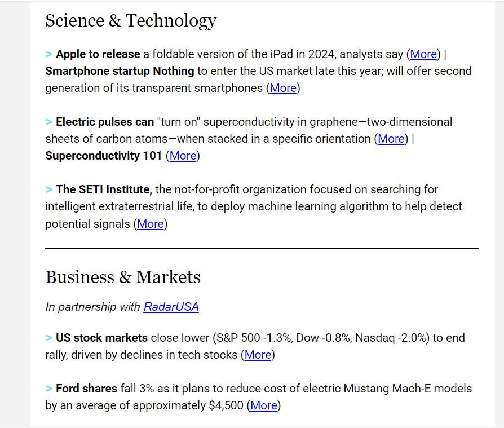The image size is (504, 428).
Task: Follow More link on graphene superconductivity item
Action: point(391,139)
